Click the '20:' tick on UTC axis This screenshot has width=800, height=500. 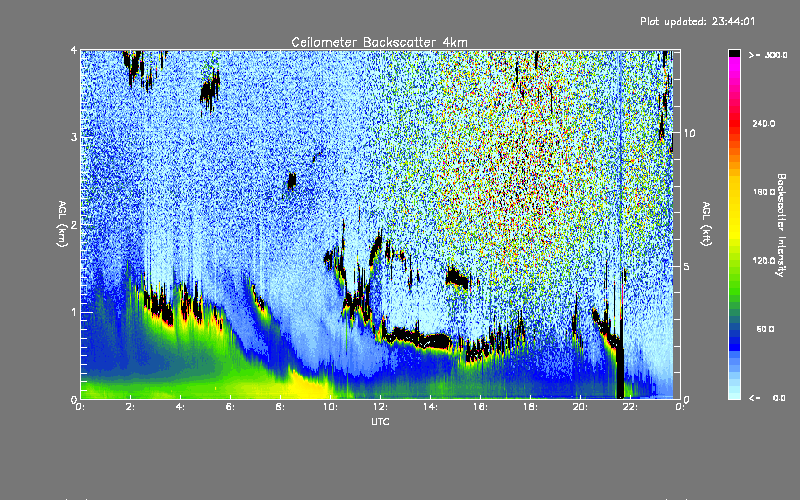(x=580, y=407)
